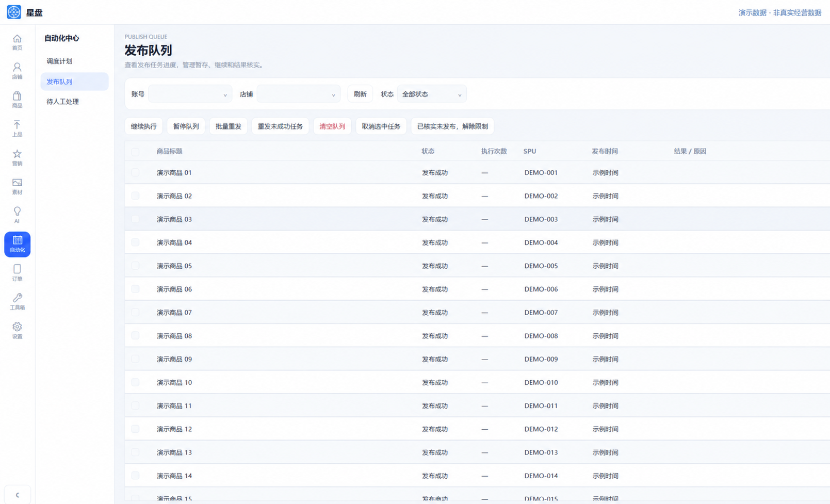
Task: Click the highlighted 自动化 calendar icon
Action: coord(17,244)
